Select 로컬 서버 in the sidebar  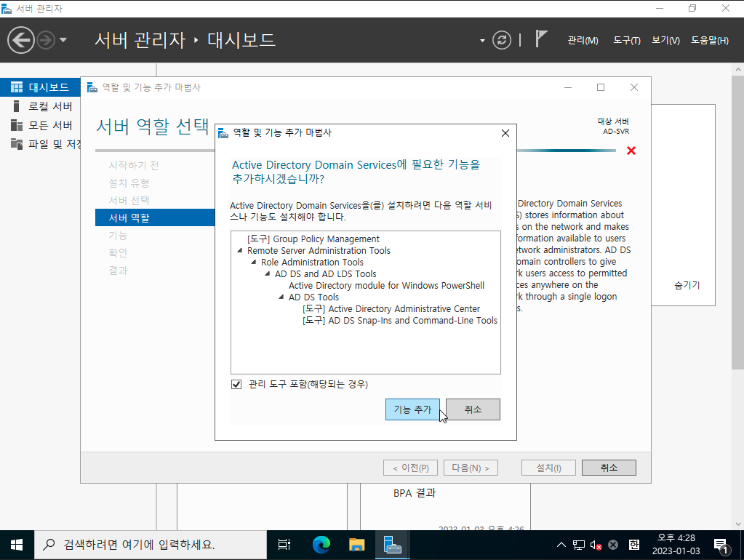[x=40, y=106]
